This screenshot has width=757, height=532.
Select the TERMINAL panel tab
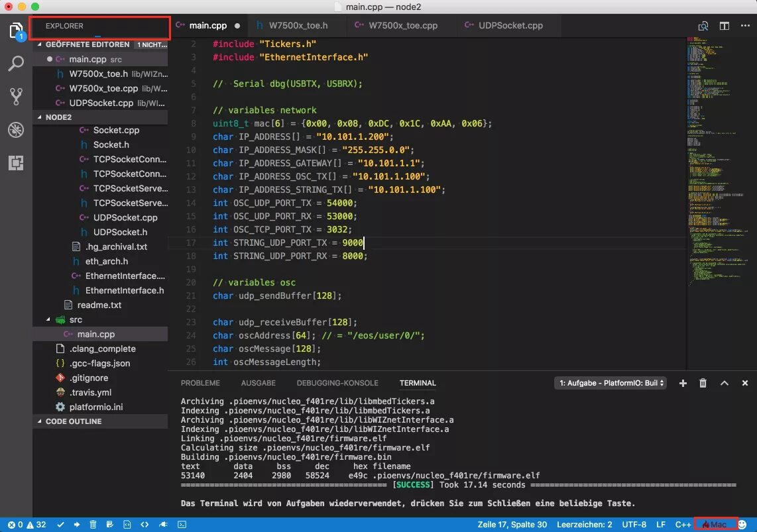[418, 383]
